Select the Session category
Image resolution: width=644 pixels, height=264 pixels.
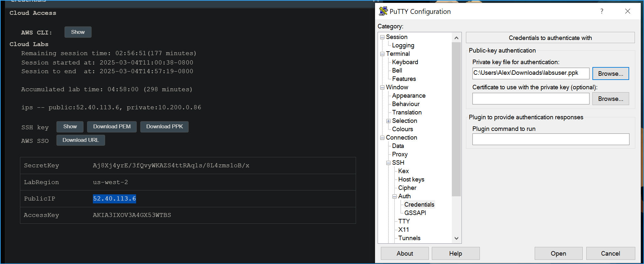pyautogui.click(x=397, y=37)
